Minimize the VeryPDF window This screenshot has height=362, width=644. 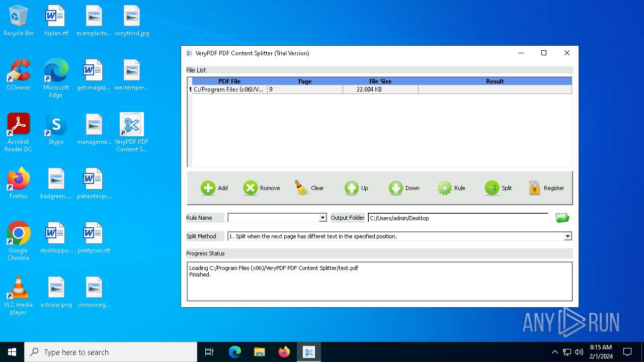coord(521,53)
